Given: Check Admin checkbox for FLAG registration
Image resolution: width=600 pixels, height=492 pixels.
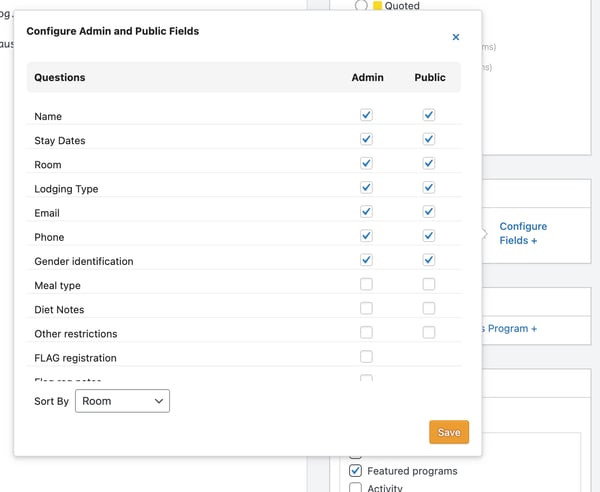Looking at the screenshot, I should [366, 357].
